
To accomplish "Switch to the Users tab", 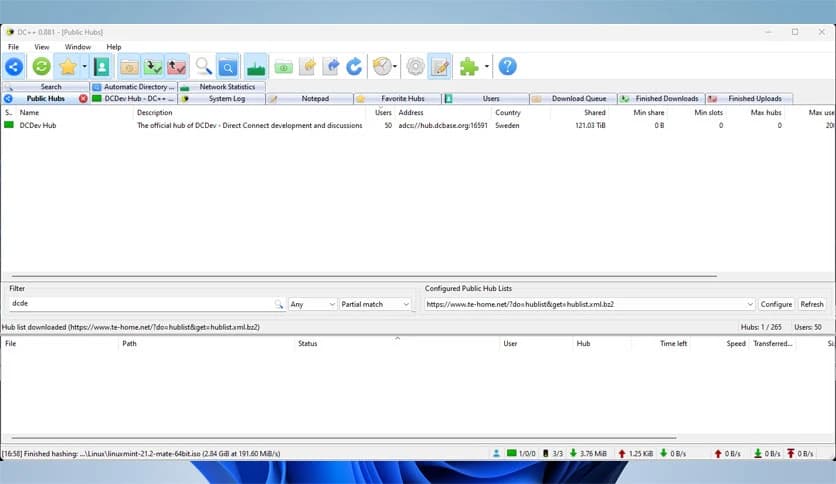I will pyautogui.click(x=486, y=99).
